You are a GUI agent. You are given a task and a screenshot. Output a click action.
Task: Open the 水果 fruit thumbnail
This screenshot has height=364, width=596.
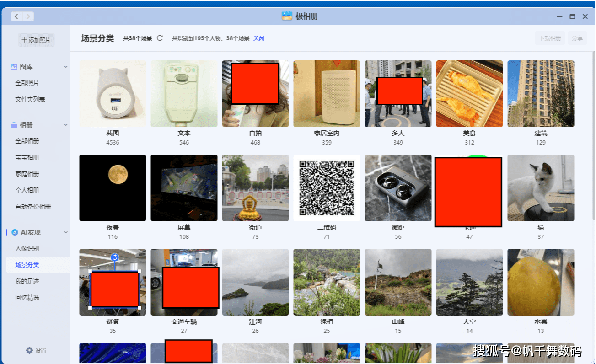[x=541, y=282]
